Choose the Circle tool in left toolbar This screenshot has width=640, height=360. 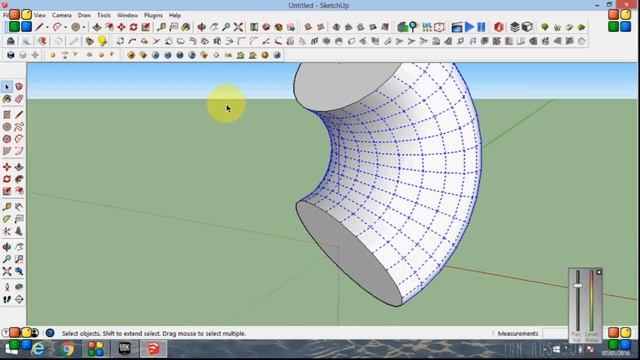tap(7, 127)
